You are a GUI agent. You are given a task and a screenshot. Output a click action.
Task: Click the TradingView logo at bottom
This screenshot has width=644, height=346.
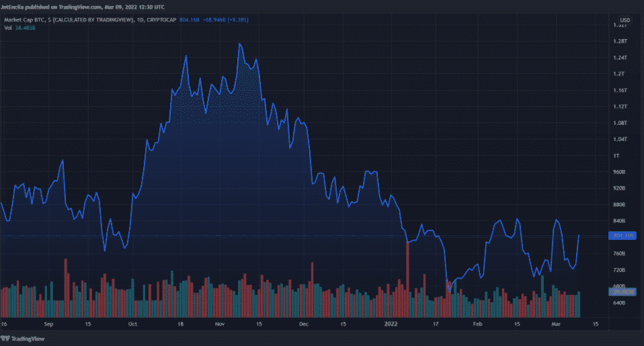coord(23,339)
